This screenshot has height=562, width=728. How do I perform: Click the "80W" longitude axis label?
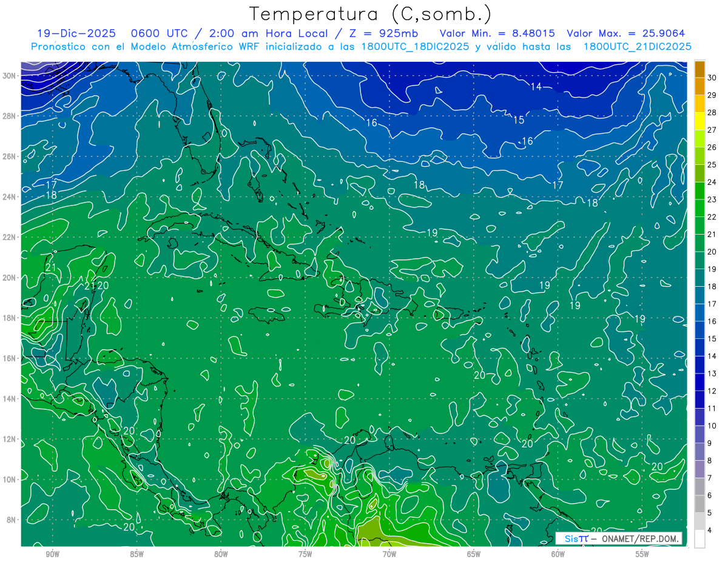221,554
